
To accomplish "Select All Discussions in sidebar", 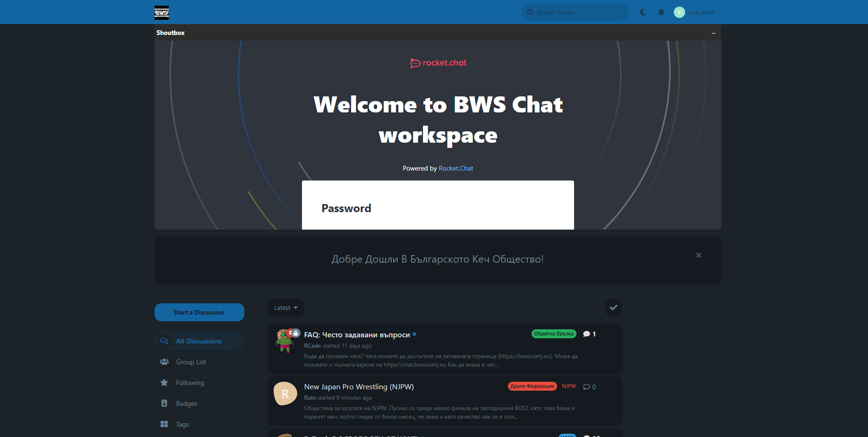I will coord(199,341).
